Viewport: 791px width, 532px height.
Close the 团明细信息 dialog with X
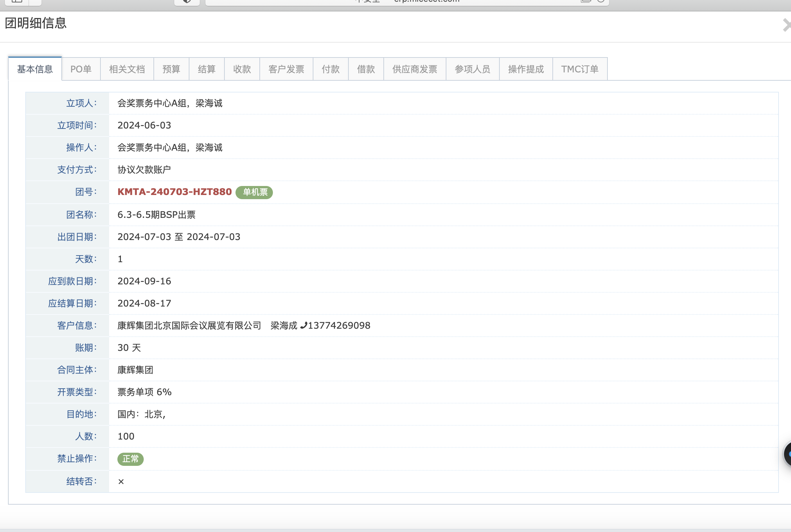pyautogui.click(x=787, y=25)
